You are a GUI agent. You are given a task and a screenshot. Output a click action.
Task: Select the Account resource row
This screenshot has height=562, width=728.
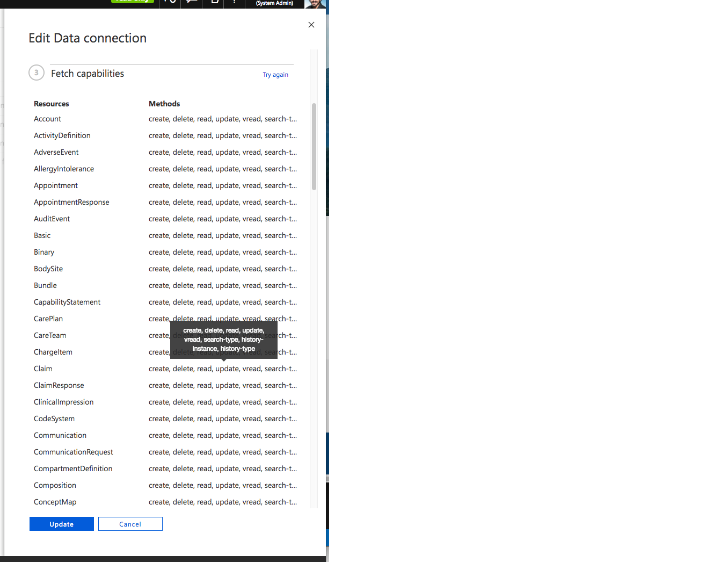pyautogui.click(x=165, y=119)
